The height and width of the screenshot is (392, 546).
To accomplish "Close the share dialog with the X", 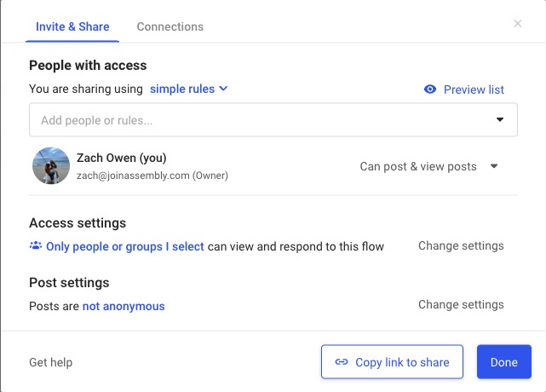I will [518, 24].
